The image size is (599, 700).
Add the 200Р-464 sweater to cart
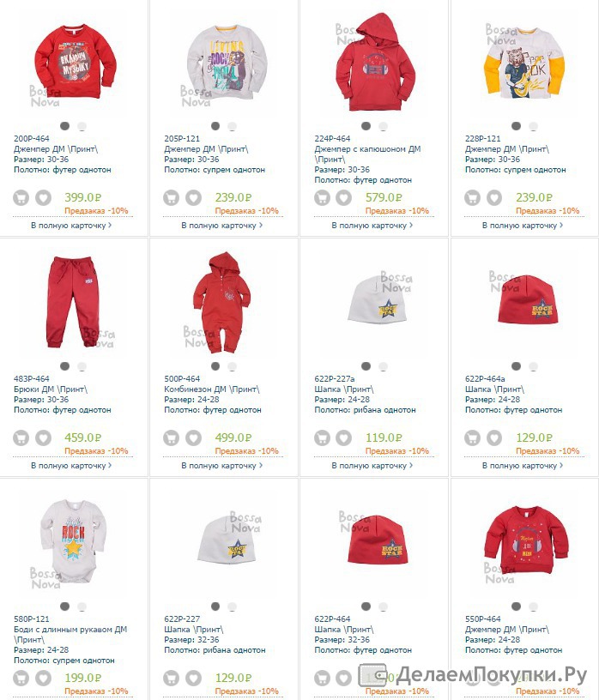click(21, 198)
